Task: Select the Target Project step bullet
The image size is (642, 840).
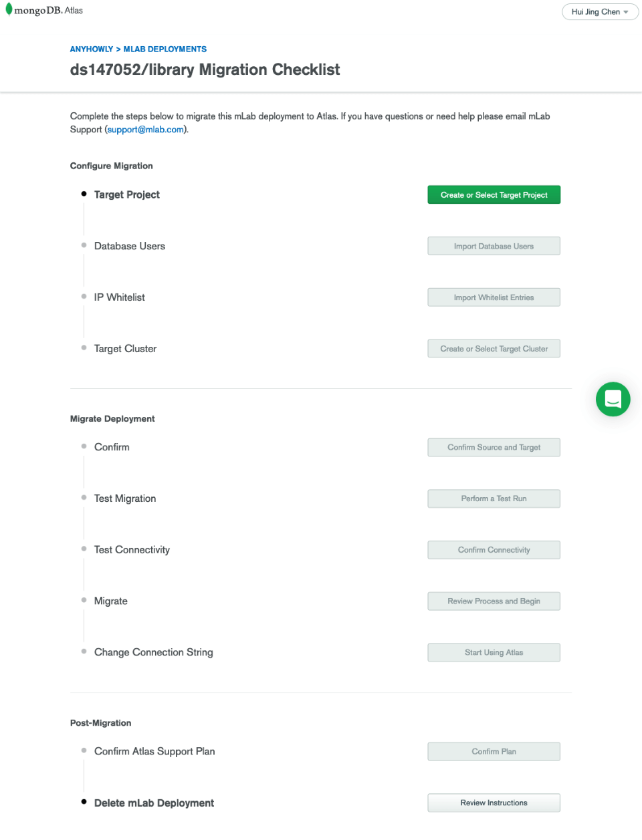Action: tap(84, 194)
